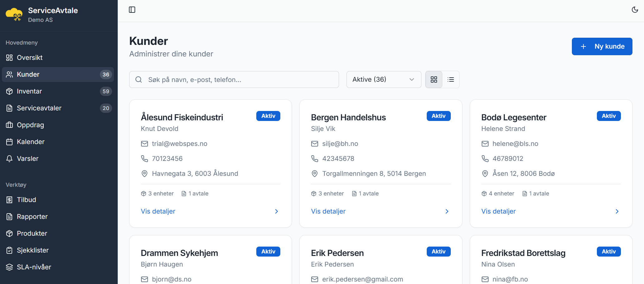
Task: Open Oversikt from the sidebar menu
Action: click(x=30, y=58)
